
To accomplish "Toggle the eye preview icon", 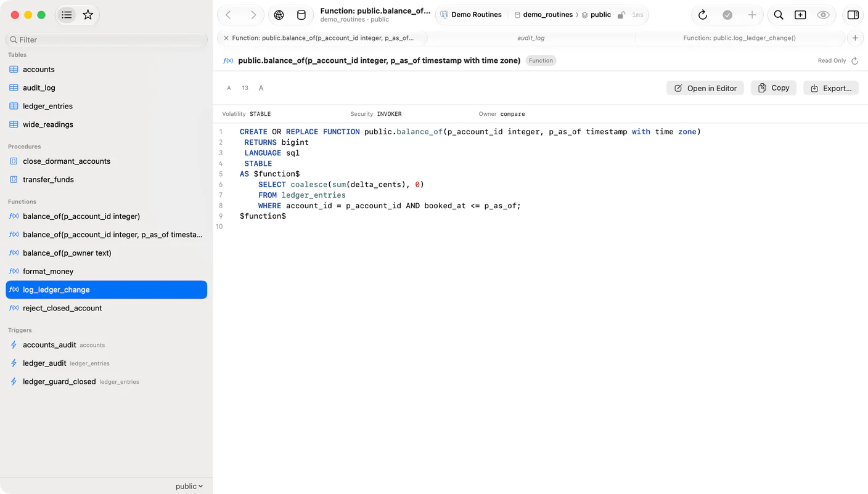I will 822,15.
